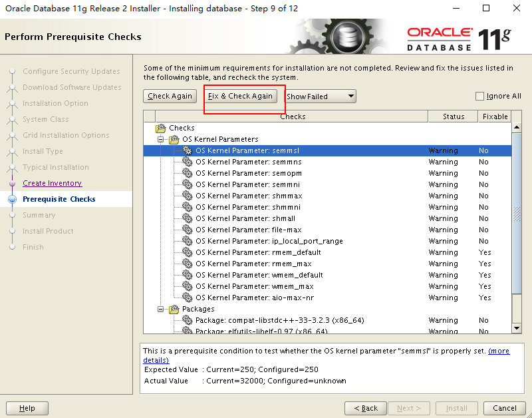
Task: Click the Create Inventory step link
Action: [x=52, y=182]
